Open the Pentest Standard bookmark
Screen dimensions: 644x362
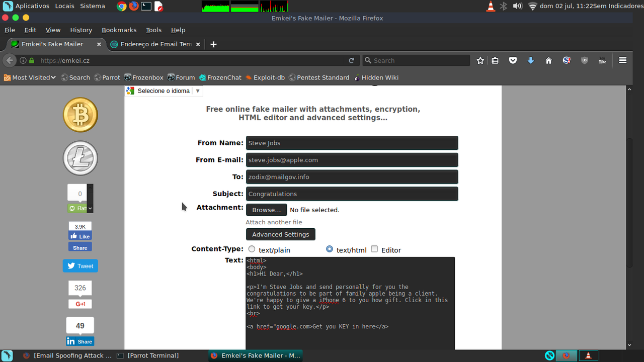319,77
